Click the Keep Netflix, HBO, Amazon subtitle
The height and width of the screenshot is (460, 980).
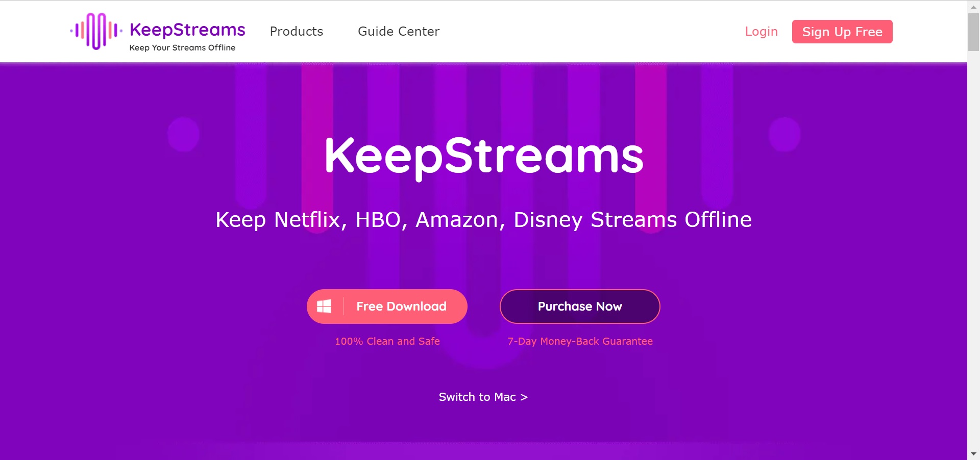(x=483, y=220)
